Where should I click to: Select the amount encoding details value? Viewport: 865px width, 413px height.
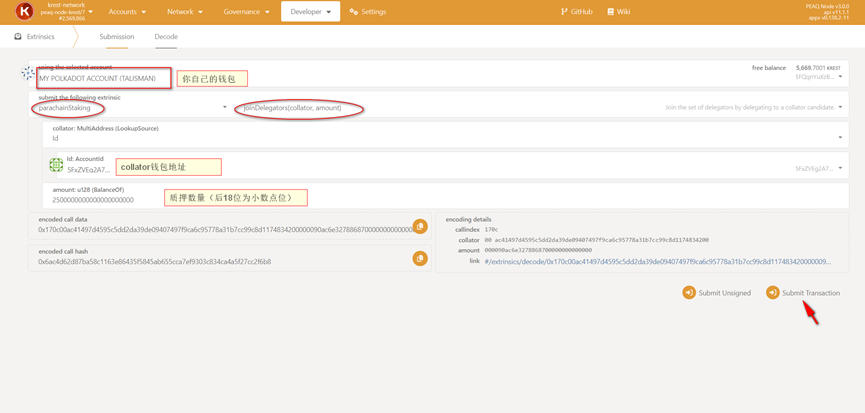pos(538,250)
